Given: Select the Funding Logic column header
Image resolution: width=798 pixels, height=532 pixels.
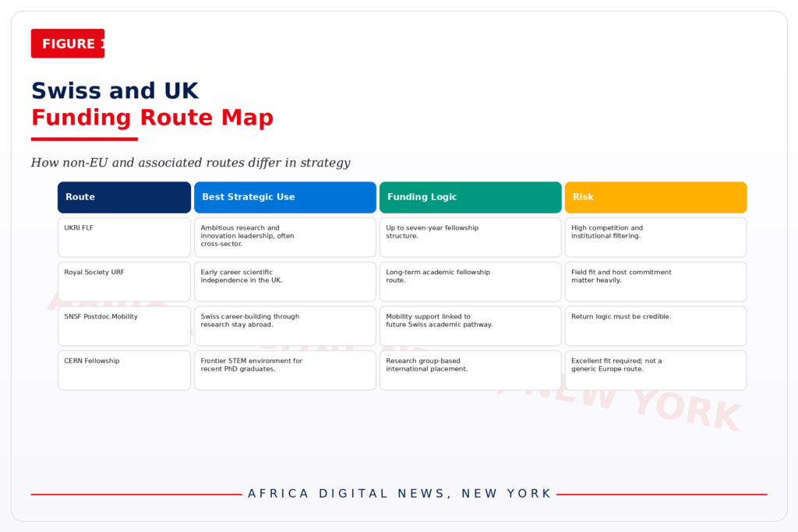Looking at the screenshot, I should [x=470, y=197].
